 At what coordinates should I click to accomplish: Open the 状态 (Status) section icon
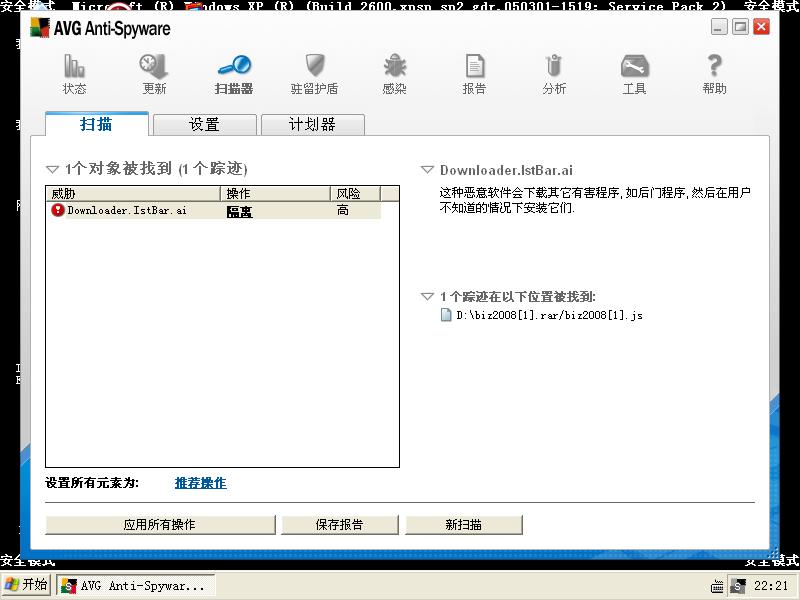coord(74,67)
